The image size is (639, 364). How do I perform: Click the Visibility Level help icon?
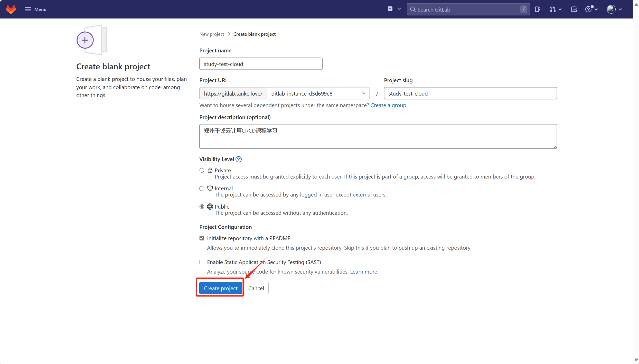[x=239, y=159]
